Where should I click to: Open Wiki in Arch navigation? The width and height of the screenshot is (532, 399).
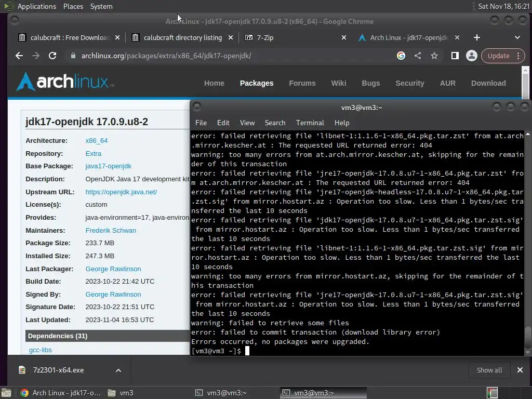click(339, 84)
